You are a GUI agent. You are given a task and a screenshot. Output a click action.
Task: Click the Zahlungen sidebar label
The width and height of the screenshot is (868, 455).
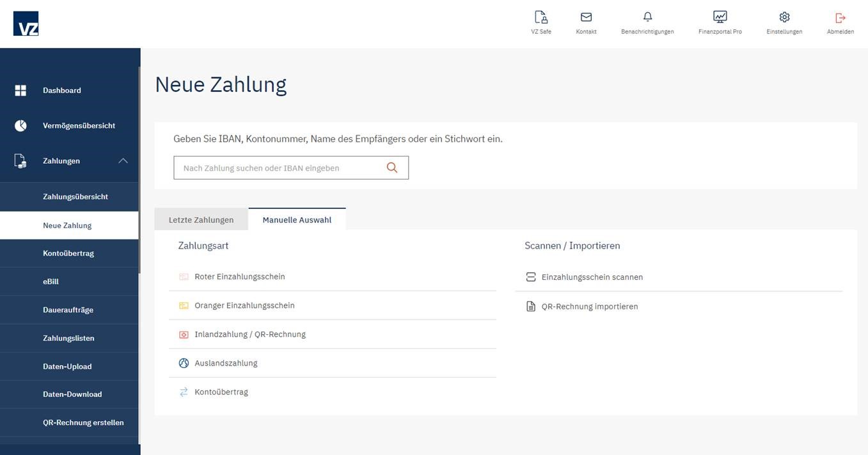[x=61, y=161]
